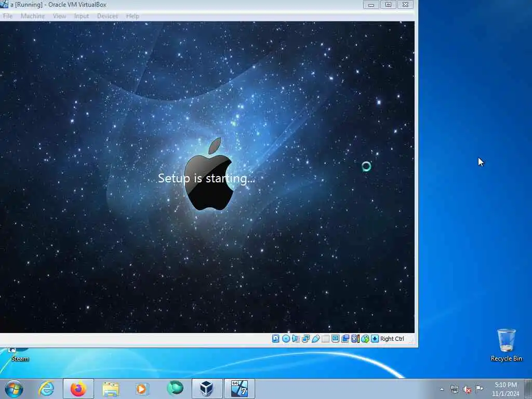Click the greyed shared folders indicator in status bar
Viewport: 532px width, 399px height.
tap(325, 339)
